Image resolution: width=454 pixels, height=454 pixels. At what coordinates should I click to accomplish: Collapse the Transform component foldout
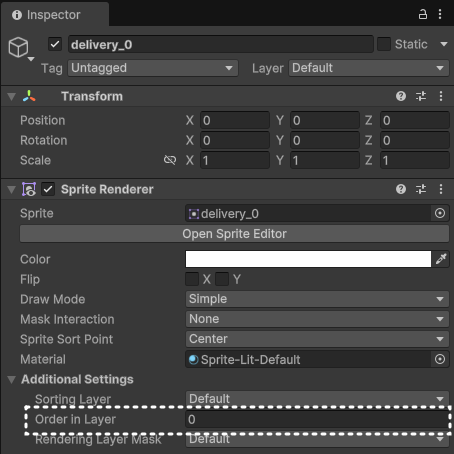11,97
